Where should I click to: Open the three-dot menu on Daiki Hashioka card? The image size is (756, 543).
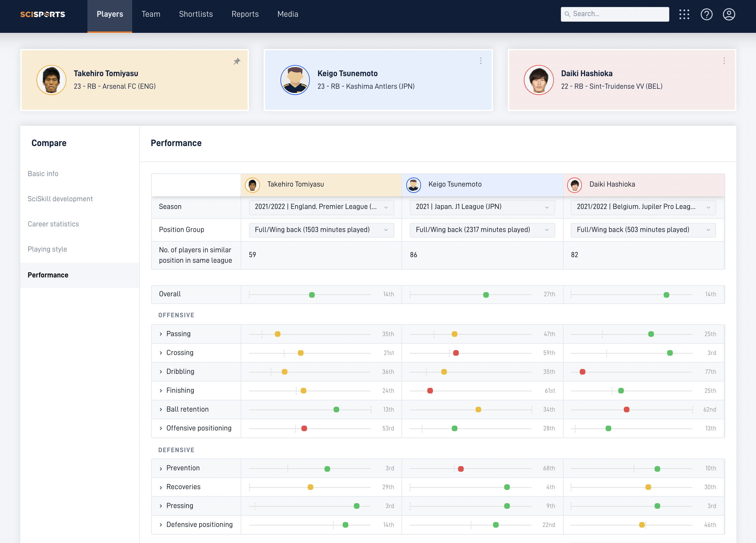coord(724,61)
